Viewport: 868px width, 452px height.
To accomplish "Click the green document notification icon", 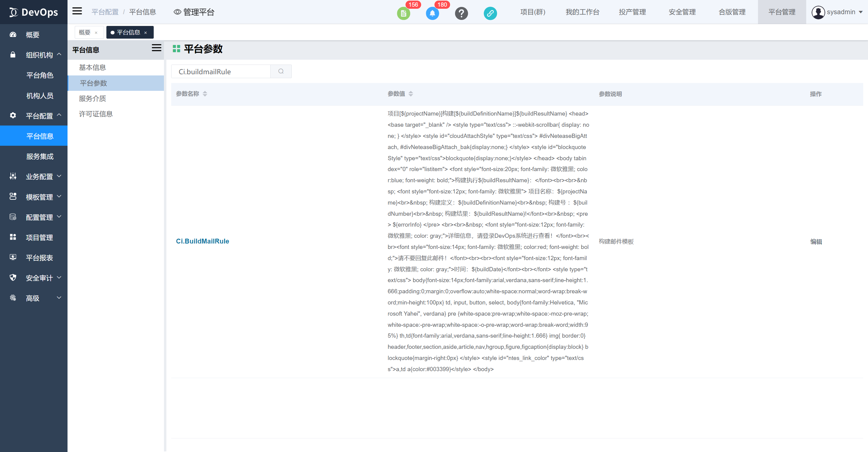I will [x=403, y=14].
